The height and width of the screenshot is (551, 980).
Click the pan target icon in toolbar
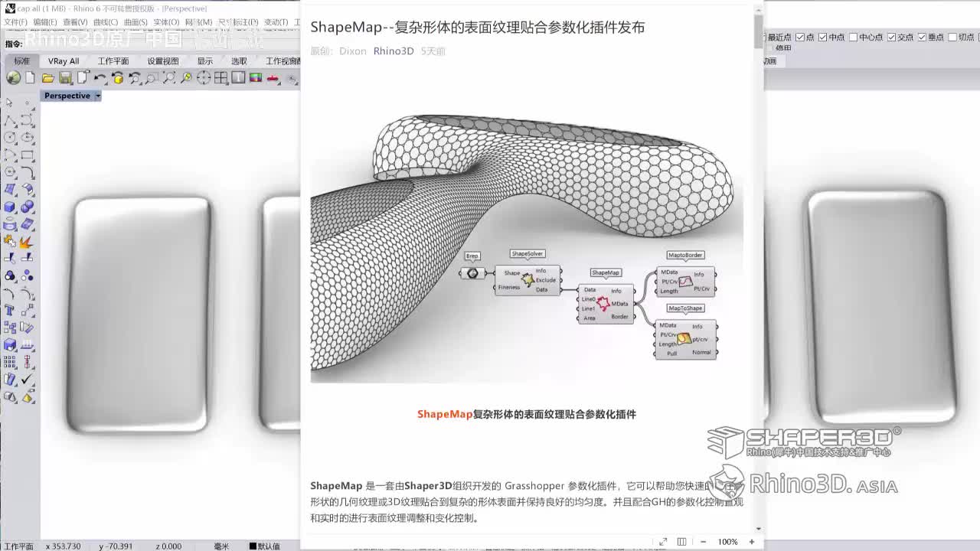(x=204, y=77)
